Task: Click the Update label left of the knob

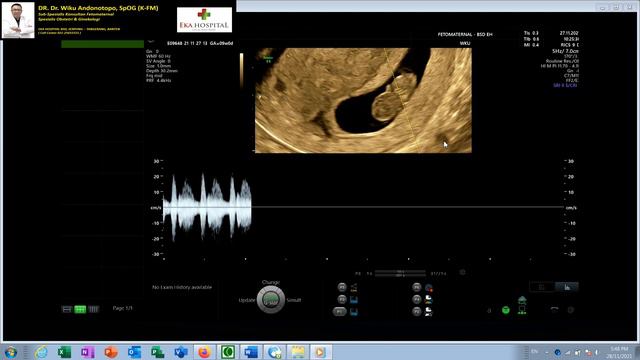Action: (247, 300)
